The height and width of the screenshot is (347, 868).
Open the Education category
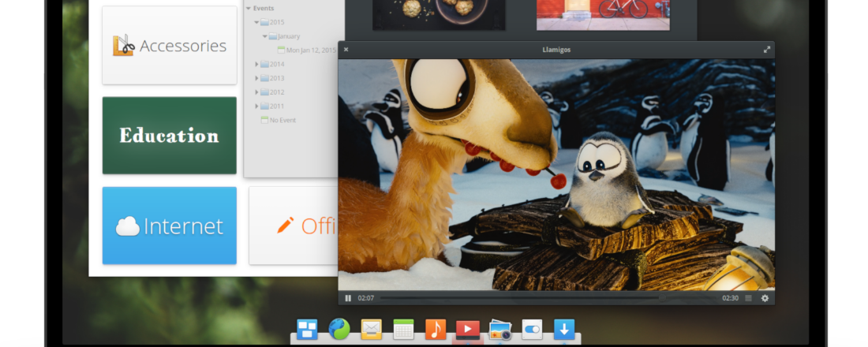point(170,136)
